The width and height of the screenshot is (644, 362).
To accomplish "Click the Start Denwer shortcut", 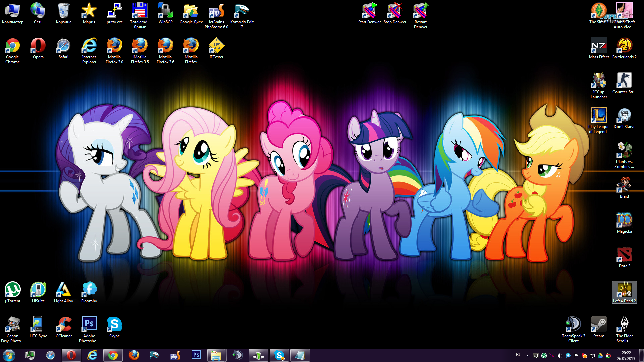I will tap(369, 14).
